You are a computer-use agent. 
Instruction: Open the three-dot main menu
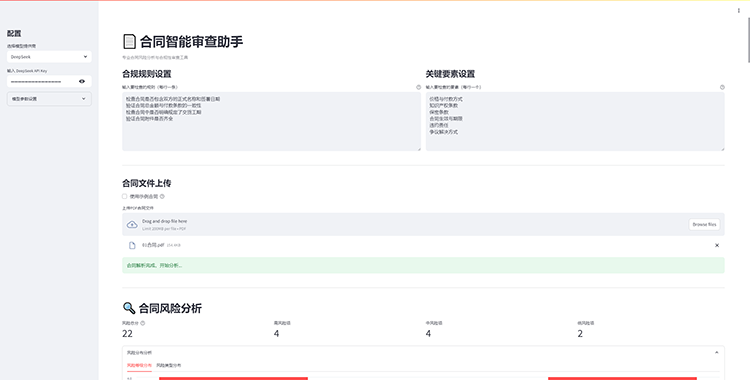click(739, 11)
